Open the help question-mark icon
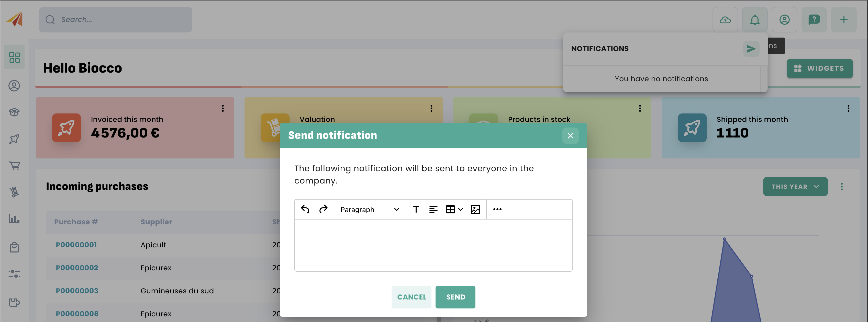This screenshot has width=868, height=322. pyautogui.click(x=814, y=19)
